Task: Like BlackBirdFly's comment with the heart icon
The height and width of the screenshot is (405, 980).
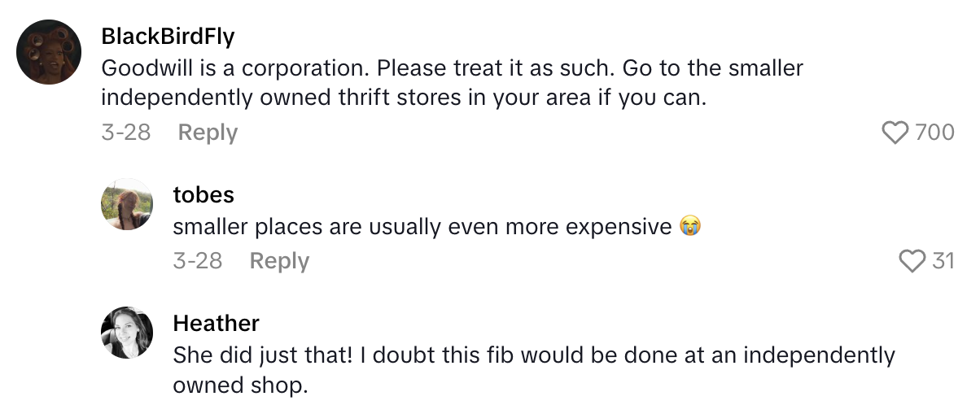Action: (895, 133)
